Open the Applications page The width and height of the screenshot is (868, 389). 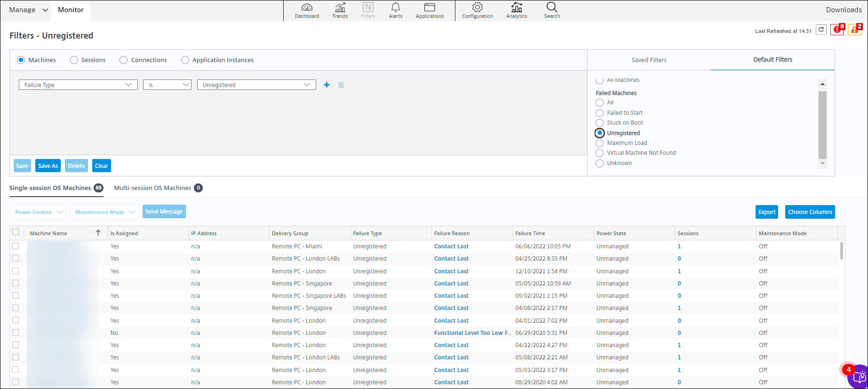pos(430,10)
